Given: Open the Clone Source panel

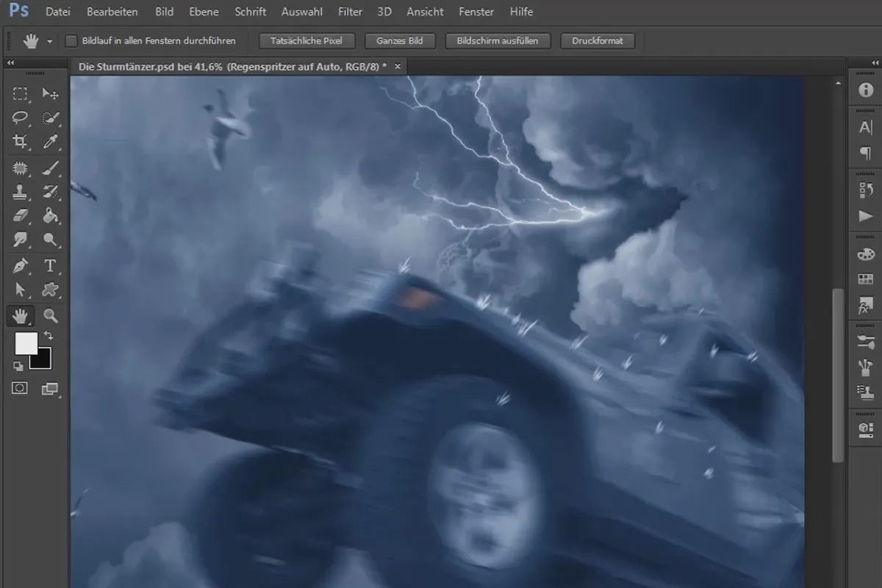Looking at the screenshot, I should coord(866,392).
